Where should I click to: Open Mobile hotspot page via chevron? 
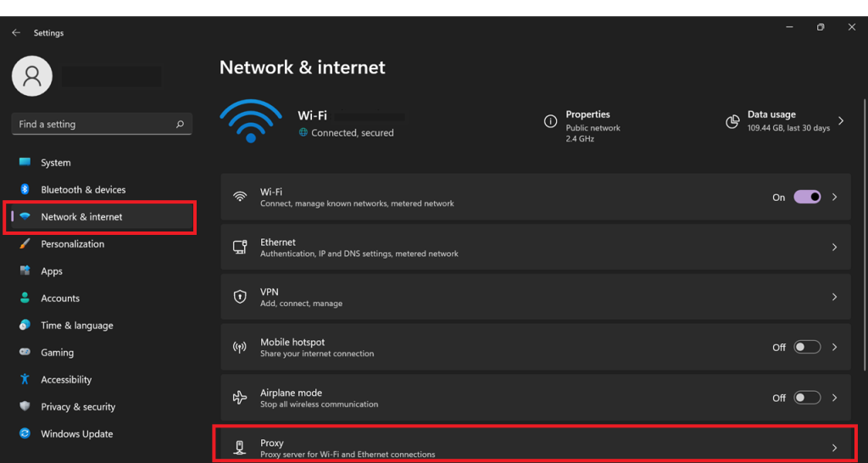pyautogui.click(x=834, y=348)
